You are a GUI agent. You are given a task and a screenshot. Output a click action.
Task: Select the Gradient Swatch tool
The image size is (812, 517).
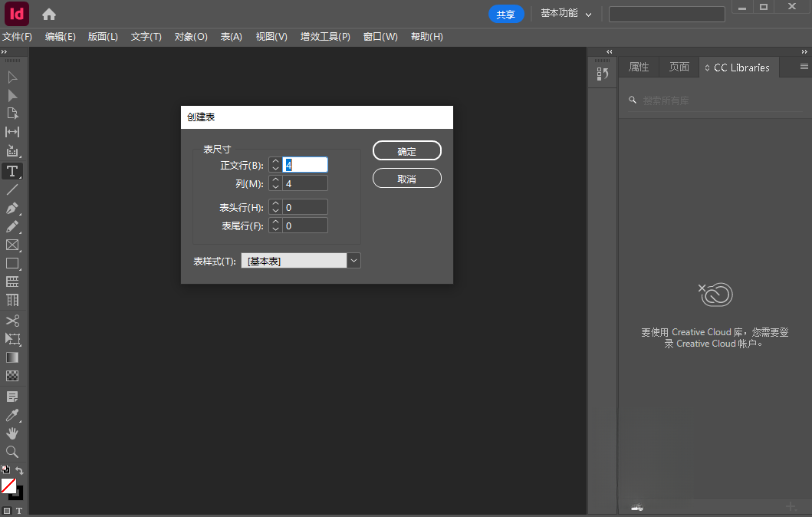[x=12, y=357]
